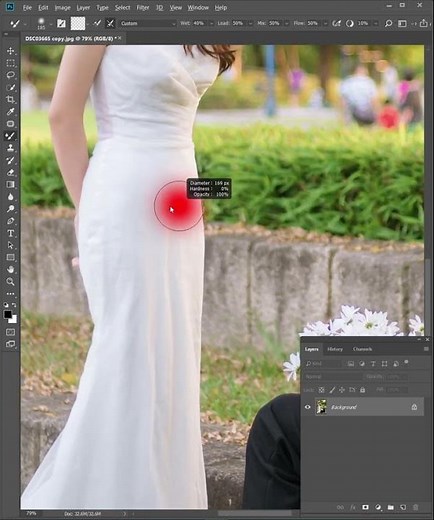Select the Hand tool
This screenshot has width=434, height=520.
(10, 269)
